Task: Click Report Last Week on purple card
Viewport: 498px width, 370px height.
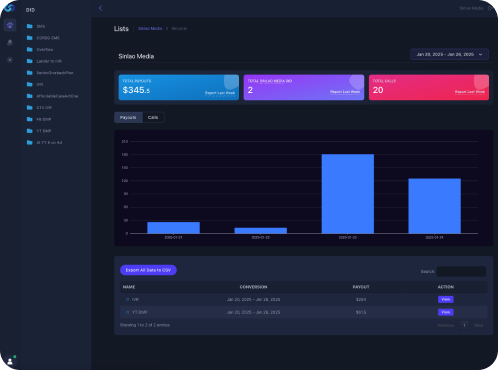Action: 345,92
